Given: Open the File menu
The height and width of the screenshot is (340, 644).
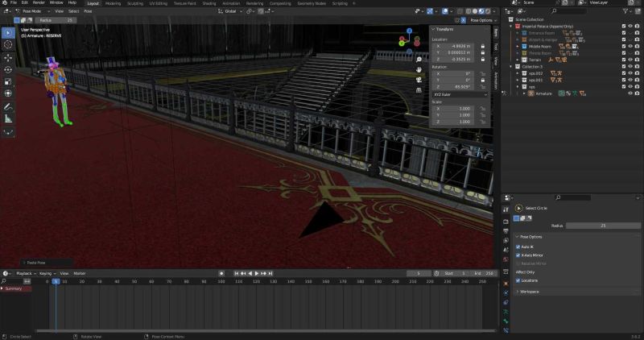Looking at the screenshot, I should pos(14,3).
